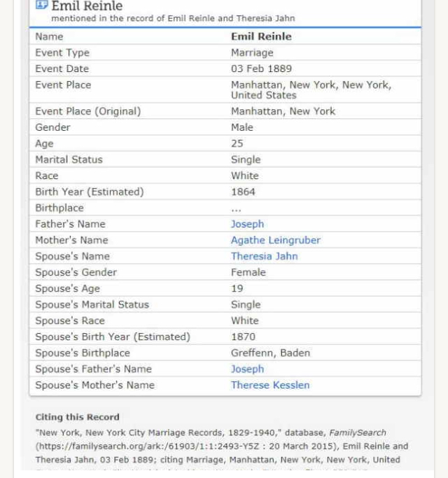Click the Greffenn, Baden birthplace value

(x=270, y=353)
